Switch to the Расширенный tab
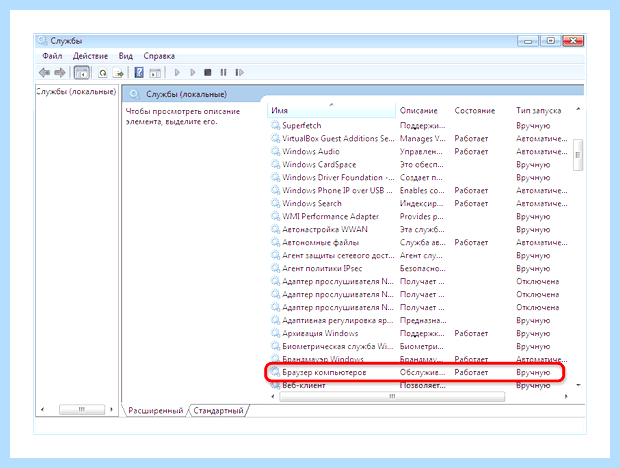Viewport: 620px width, 468px height. coord(156,411)
